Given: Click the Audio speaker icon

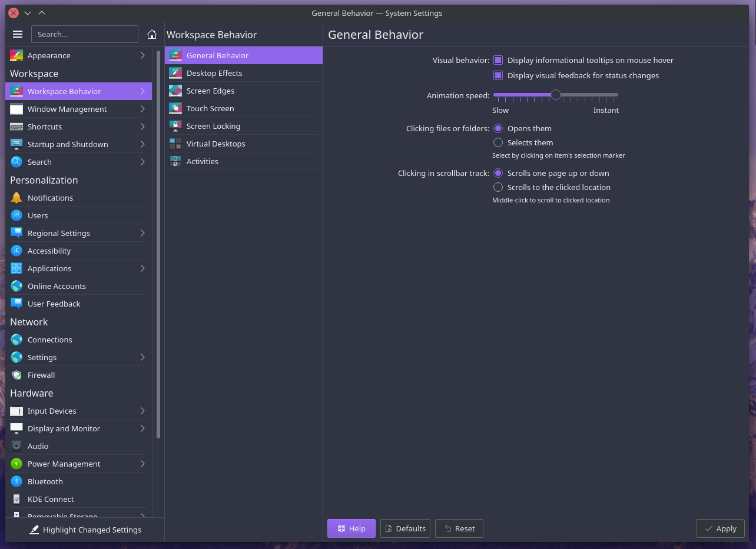Looking at the screenshot, I should coord(16,446).
